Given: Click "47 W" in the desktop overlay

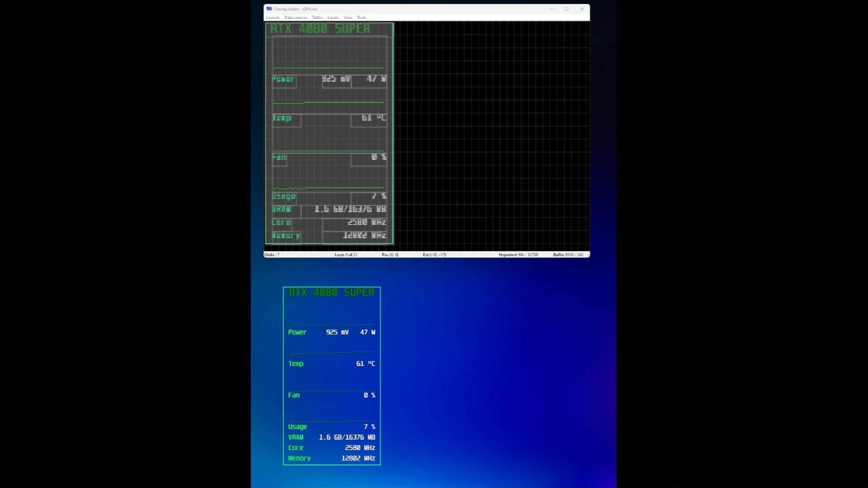Looking at the screenshot, I should point(368,332).
